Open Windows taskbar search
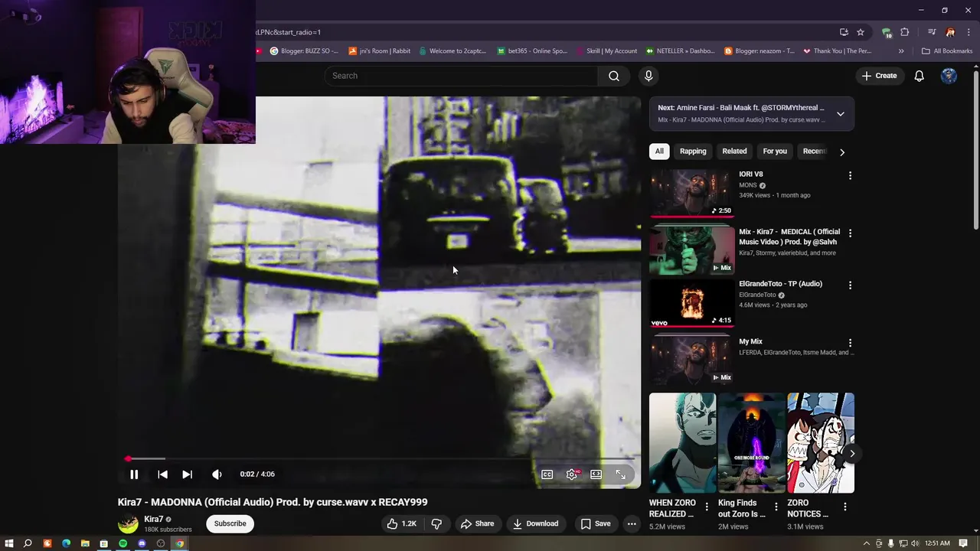 28,543
